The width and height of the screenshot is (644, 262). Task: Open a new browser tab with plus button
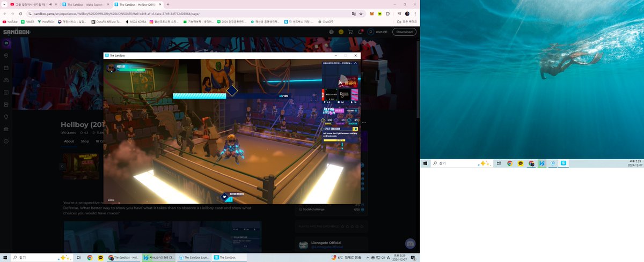(x=168, y=4)
